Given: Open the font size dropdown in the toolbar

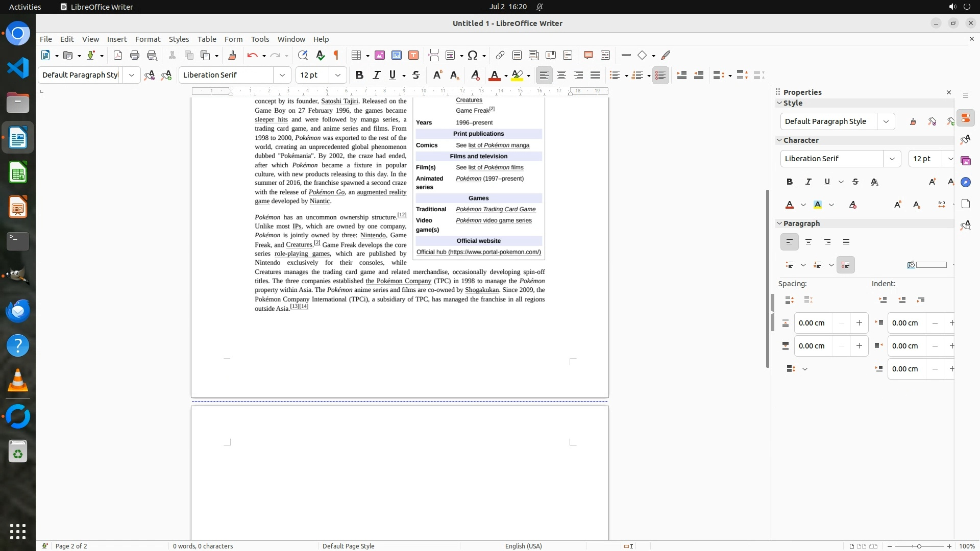Looking at the screenshot, I should point(337,75).
